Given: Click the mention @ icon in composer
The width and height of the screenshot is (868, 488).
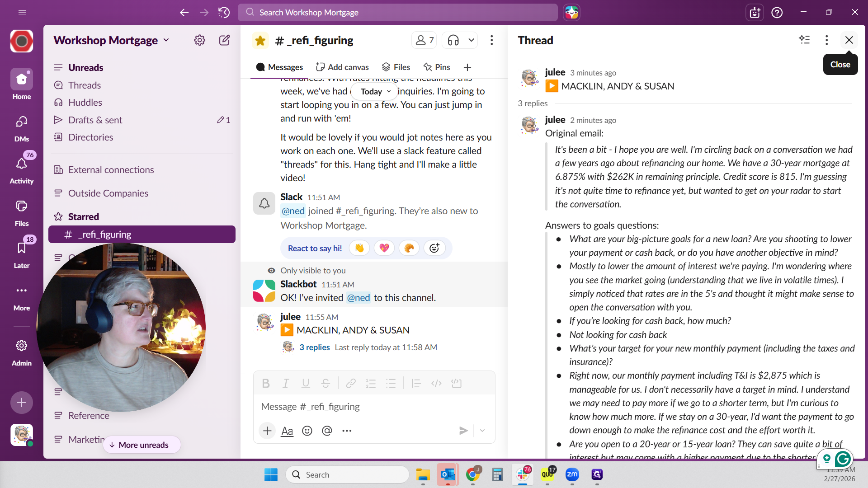Looking at the screenshot, I should [327, 431].
